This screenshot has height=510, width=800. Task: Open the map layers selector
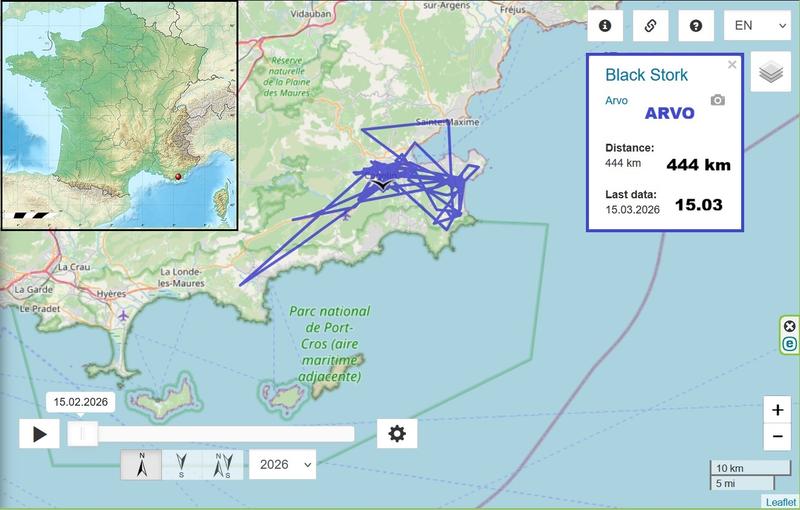(771, 71)
